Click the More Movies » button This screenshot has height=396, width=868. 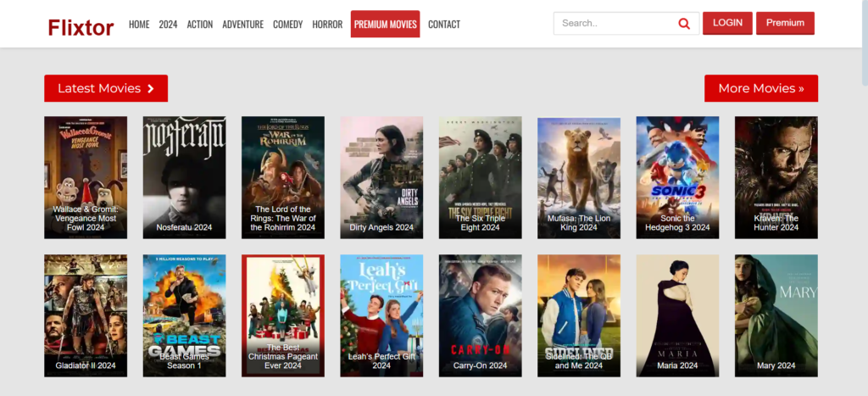761,89
